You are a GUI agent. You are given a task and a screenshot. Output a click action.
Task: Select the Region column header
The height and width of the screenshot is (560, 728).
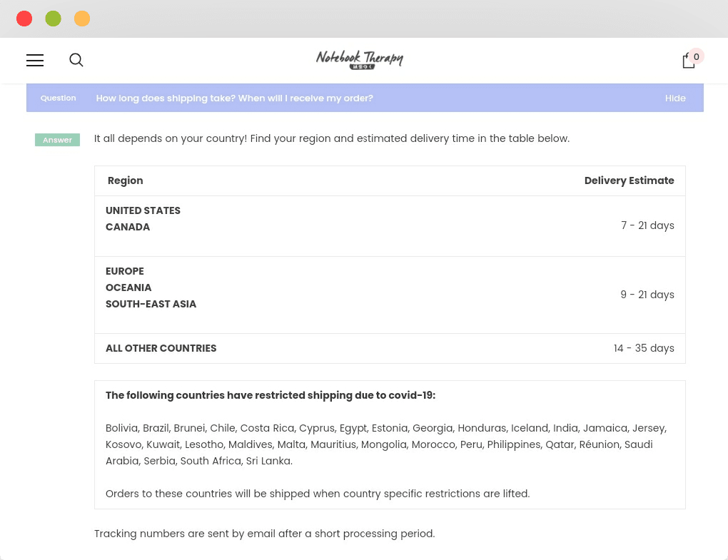point(126,180)
